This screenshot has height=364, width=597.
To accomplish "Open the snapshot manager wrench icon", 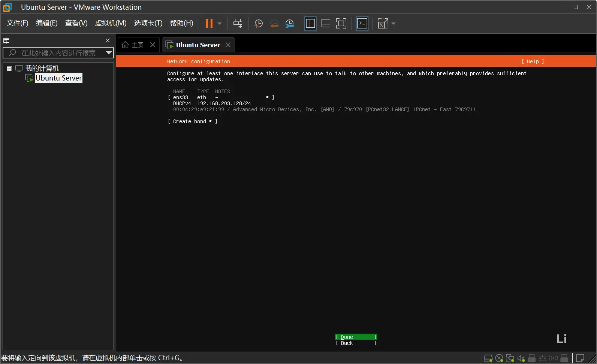I will (289, 24).
